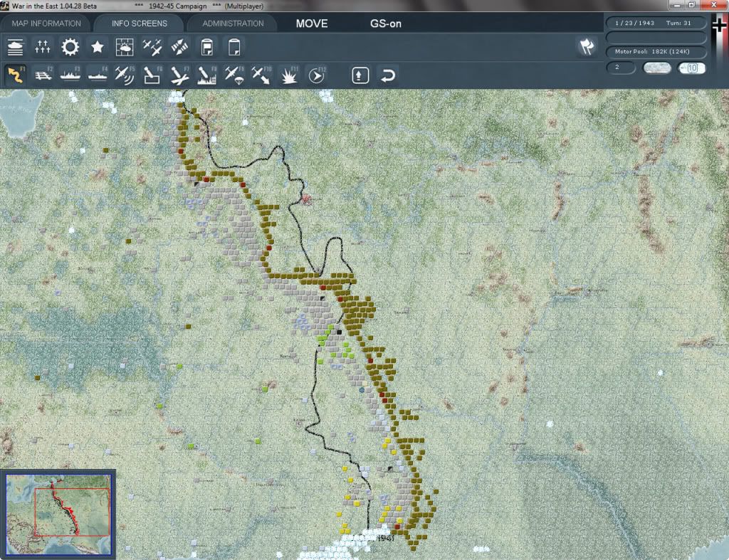Image resolution: width=729 pixels, height=560 pixels.
Task: Open the commander's report clipboard icon
Action: (x=207, y=47)
